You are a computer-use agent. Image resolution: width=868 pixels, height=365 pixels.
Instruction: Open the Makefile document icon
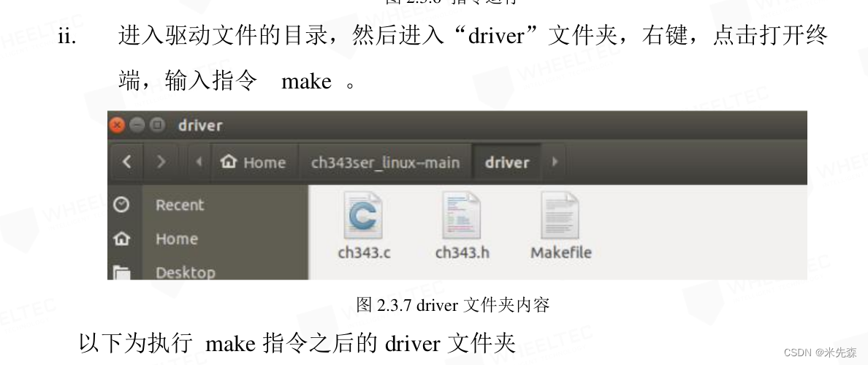[x=560, y=215]
